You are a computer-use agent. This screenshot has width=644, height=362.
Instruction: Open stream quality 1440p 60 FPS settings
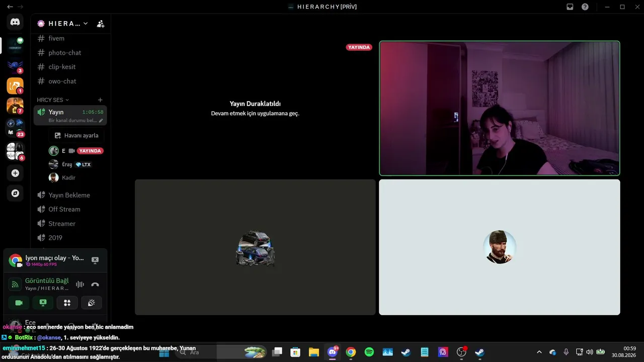click(41, 264)
